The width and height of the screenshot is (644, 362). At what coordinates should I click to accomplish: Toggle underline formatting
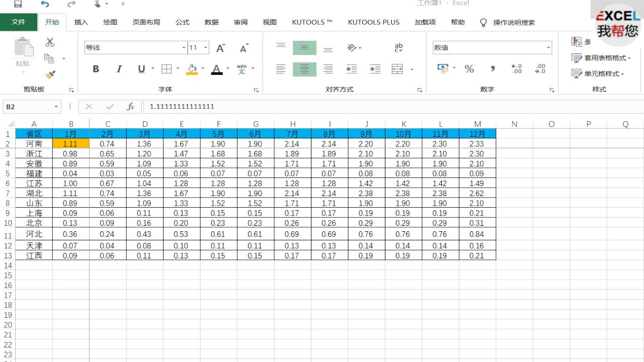tap(141, 69)
